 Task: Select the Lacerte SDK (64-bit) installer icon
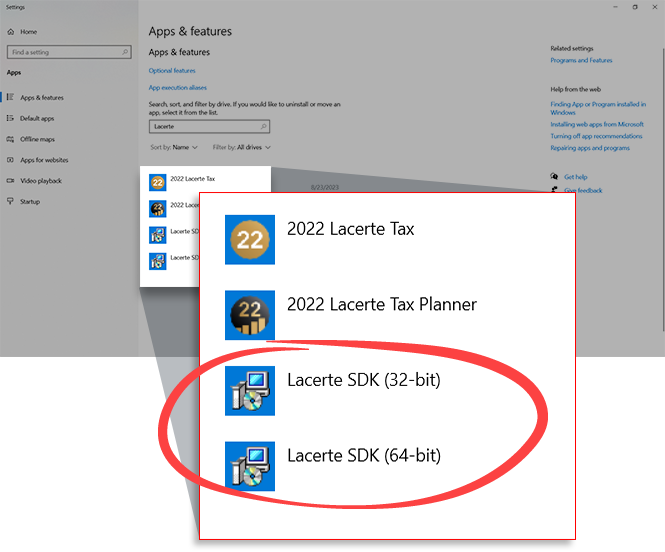250,466
